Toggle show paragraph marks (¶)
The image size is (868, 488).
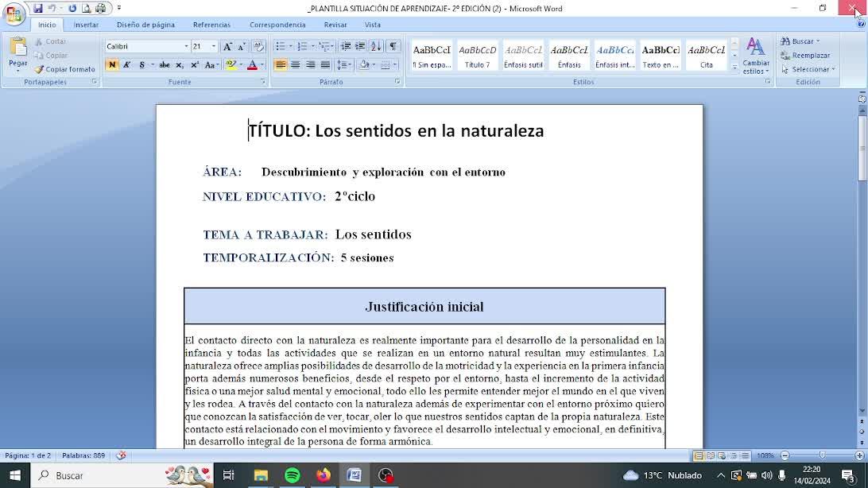[393, 47]
